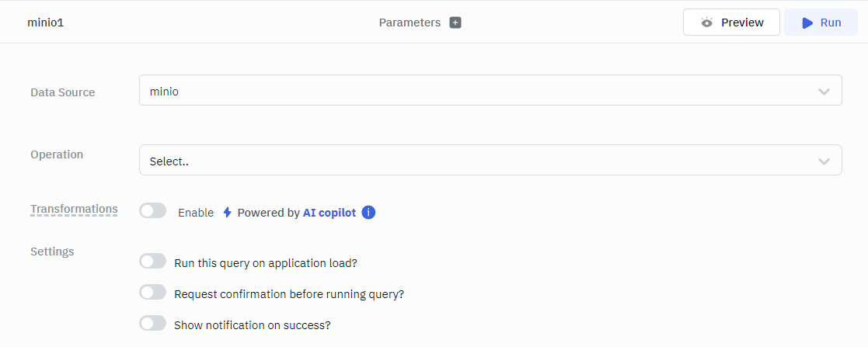Click the plus icon beside Parameters
Screen dimensions: 868x347
click(455, 23)
